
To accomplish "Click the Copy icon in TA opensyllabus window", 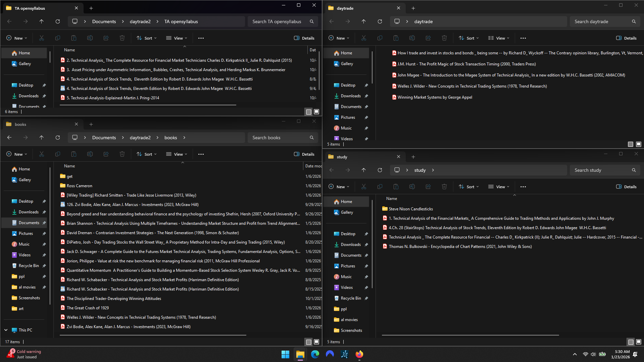I will tap(58, 38).
